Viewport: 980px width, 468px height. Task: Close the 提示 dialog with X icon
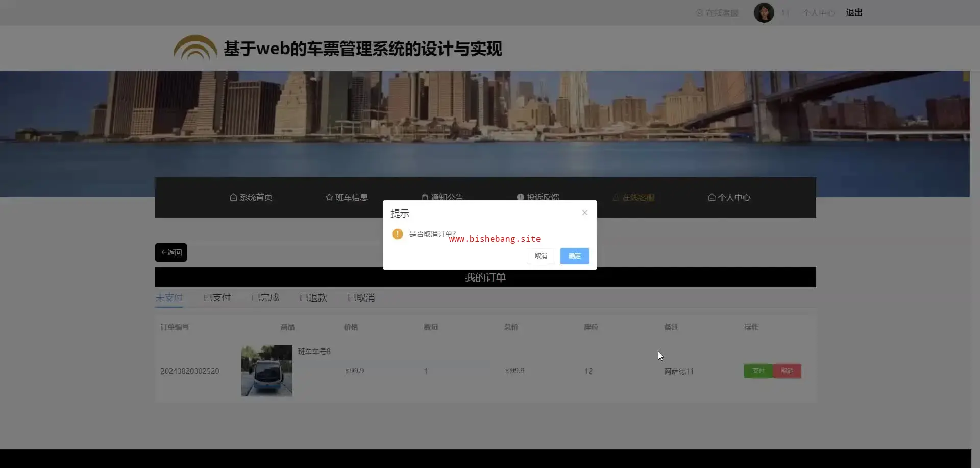[585, 213]
